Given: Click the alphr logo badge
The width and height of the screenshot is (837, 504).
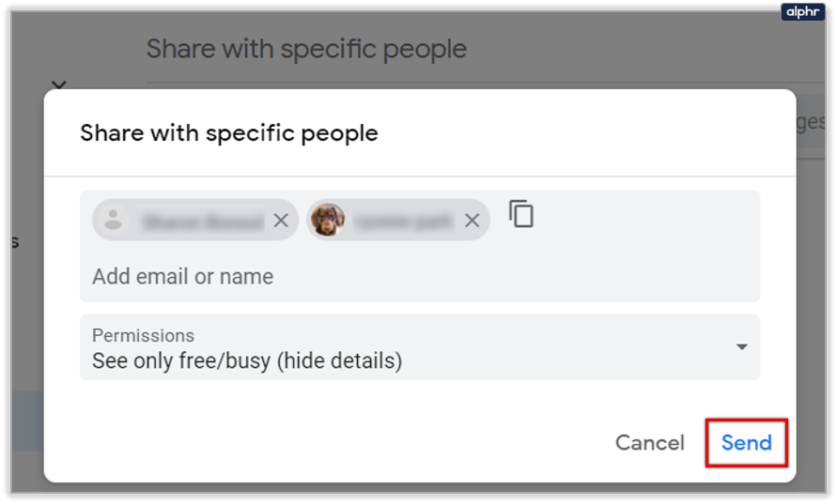Looking at the screenshot, I should click(801, 12).
